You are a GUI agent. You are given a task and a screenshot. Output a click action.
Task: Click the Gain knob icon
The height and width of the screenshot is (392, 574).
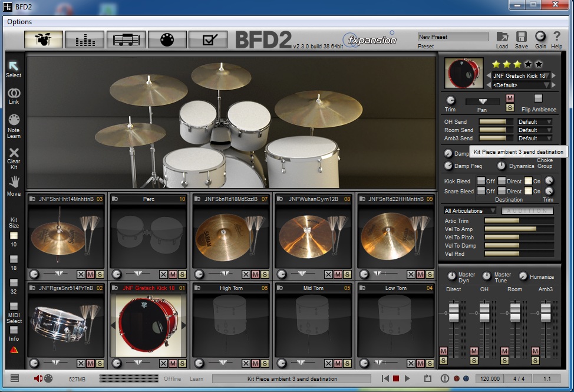pos(540,36)
